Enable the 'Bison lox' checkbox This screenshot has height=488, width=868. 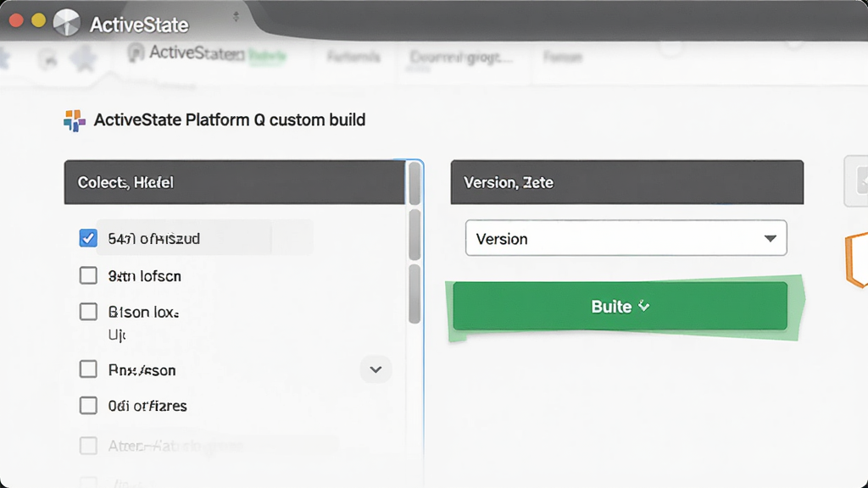88,312
